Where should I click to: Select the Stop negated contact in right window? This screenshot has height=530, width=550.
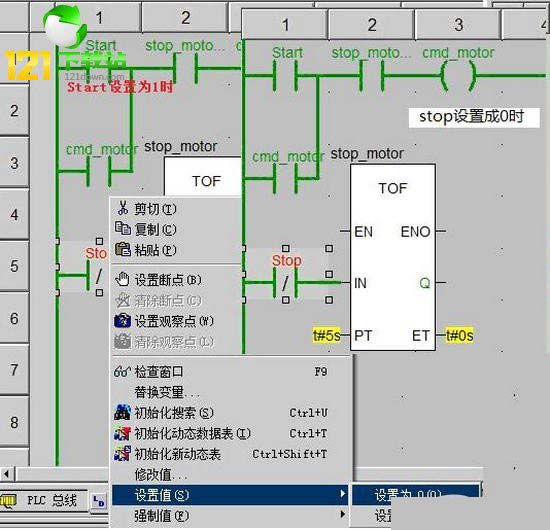click(x=286, y=282)
